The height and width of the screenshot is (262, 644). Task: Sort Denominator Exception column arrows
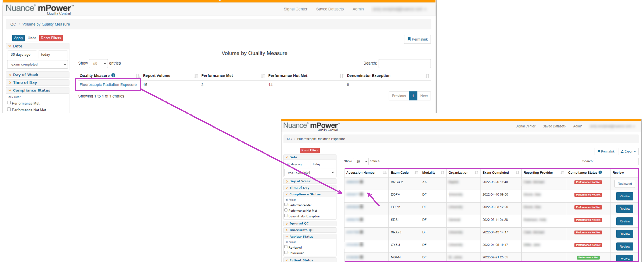pos(427,76)
